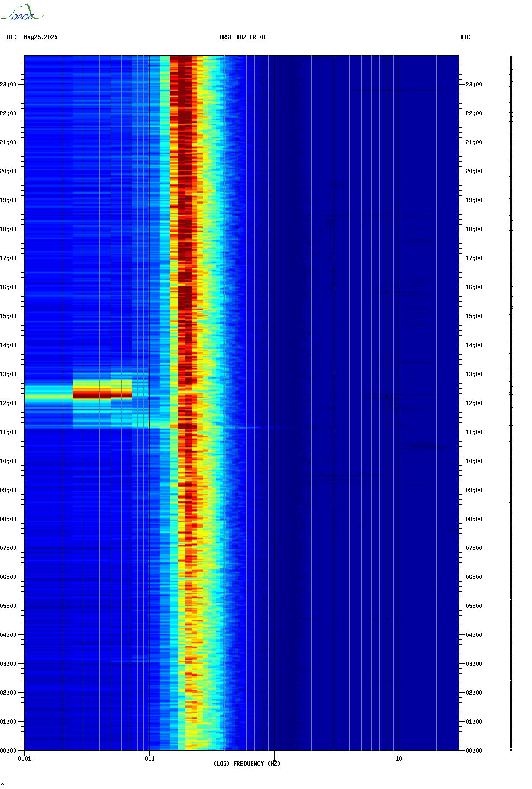Click '08:00' on the right time axis
The width and height of the screenshot is (532, 789).
tap(474, 519)
